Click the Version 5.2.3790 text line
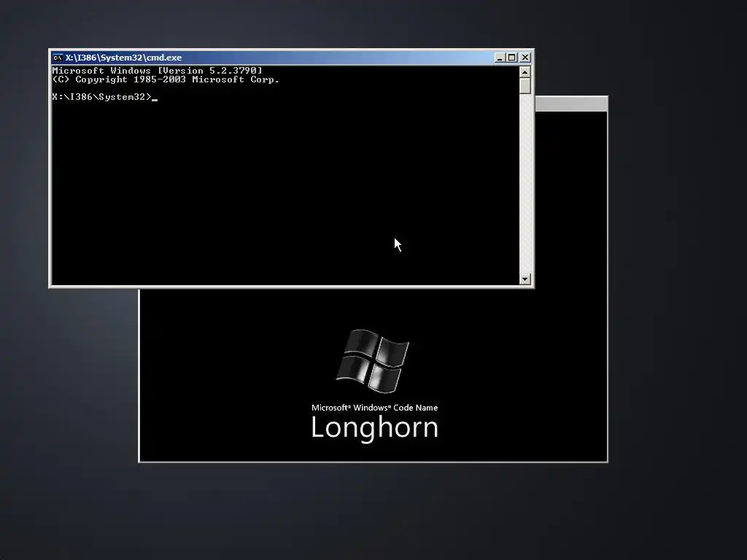 (x=158, y=71)
